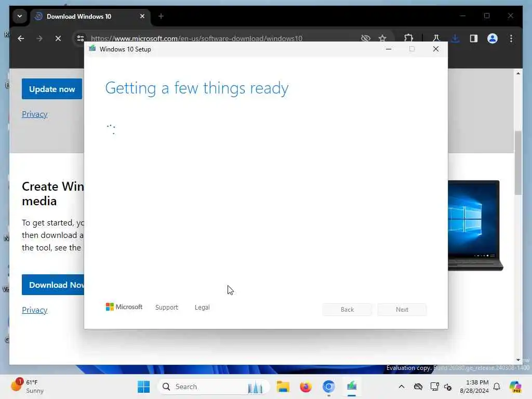Click the Back button in Setup

[347, 310]
